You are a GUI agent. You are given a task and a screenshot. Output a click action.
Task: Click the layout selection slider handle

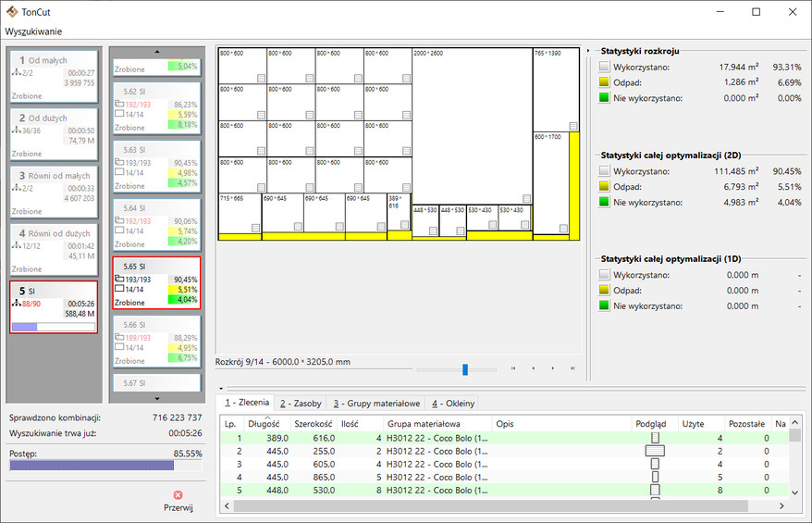tap(465, 369)
